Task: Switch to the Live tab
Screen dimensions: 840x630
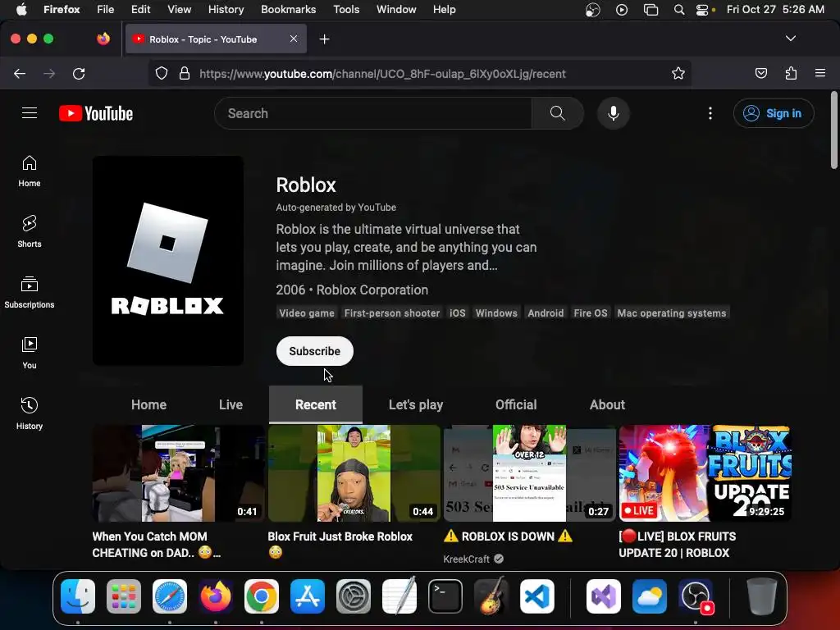Action: coord(231,404)
